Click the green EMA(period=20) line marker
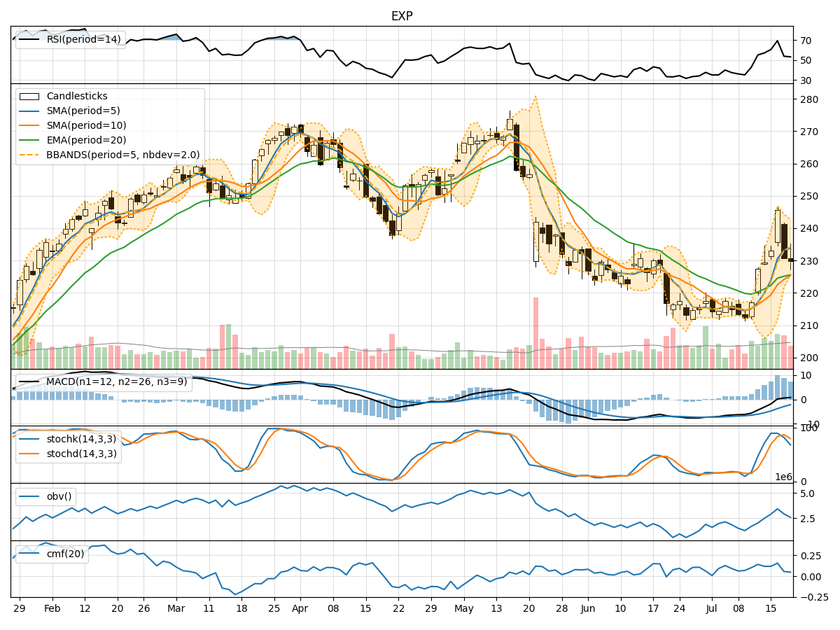 (29, 140)
